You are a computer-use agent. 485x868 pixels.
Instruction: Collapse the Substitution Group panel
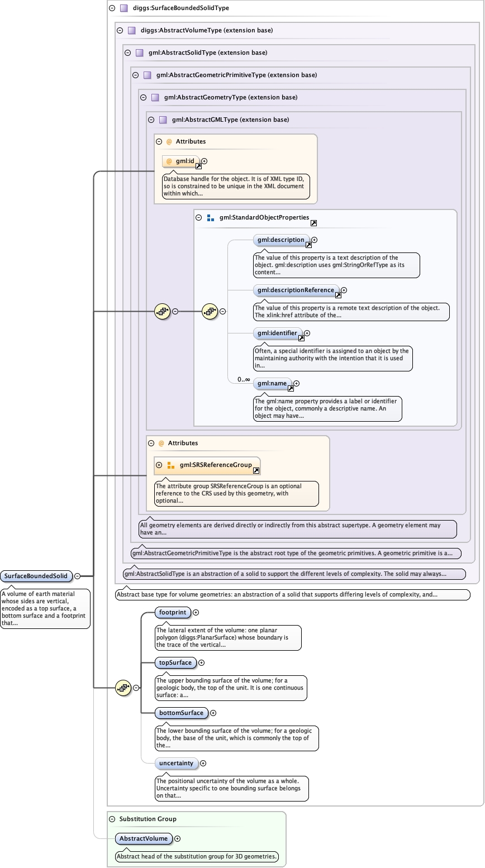coord(112,819)
